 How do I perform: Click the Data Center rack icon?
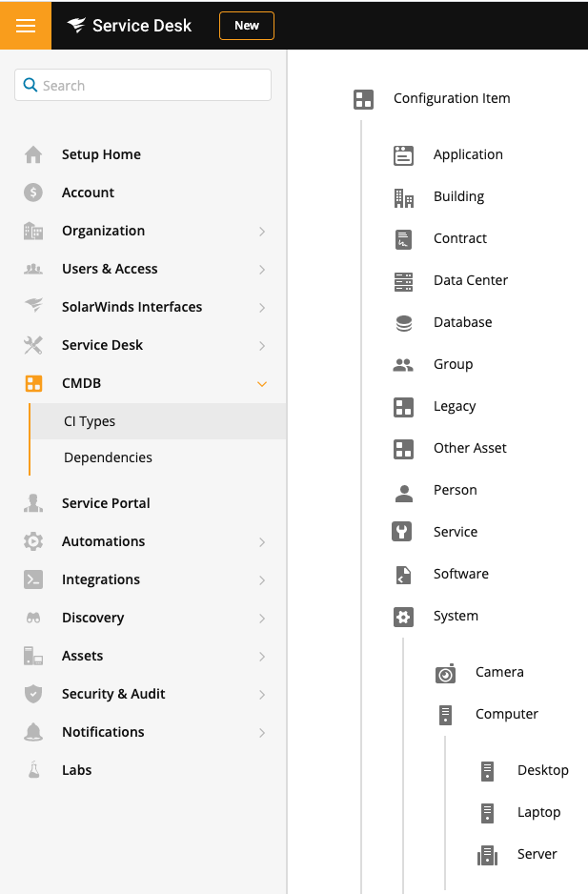point(403,281)
